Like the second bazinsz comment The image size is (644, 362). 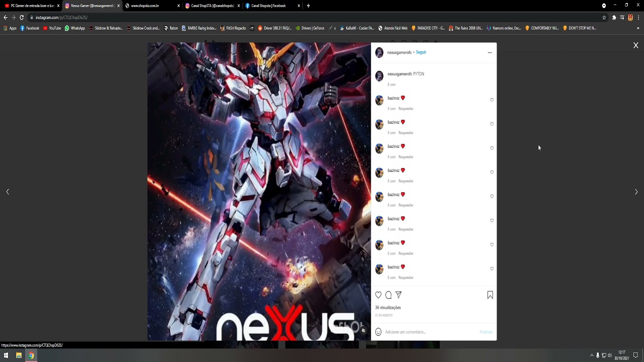492,124
